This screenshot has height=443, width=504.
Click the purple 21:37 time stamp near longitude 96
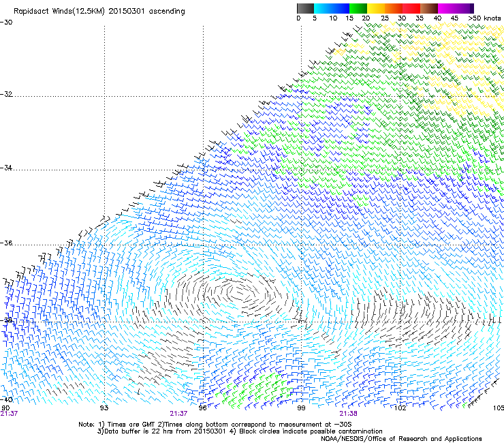(x=178, y=414)
